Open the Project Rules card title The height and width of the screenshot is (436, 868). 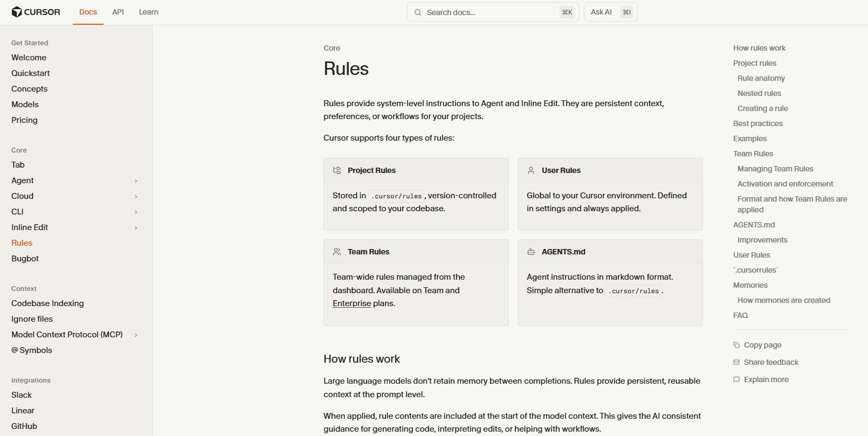point(371,170)
